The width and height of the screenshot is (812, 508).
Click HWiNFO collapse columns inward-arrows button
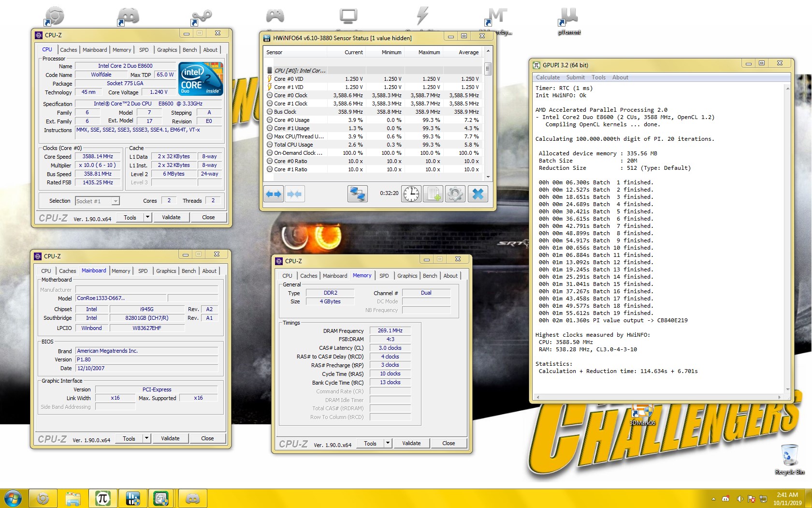point(294,194)
